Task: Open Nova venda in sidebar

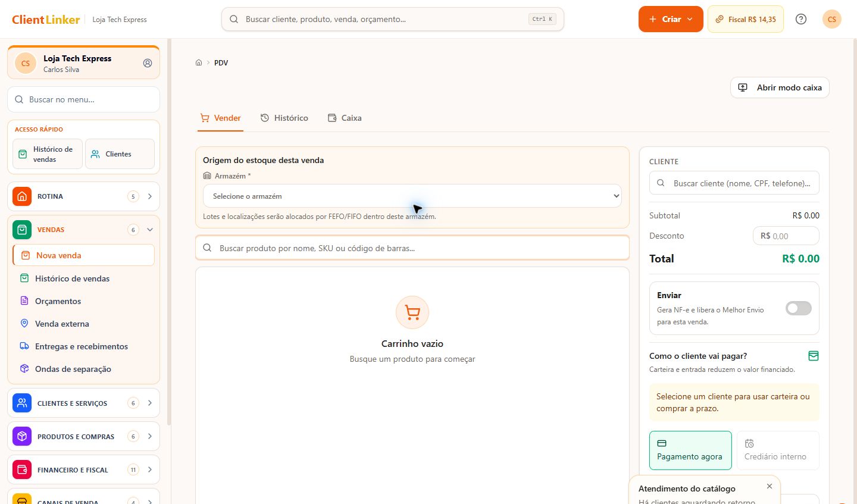Action: click(83, 255)
